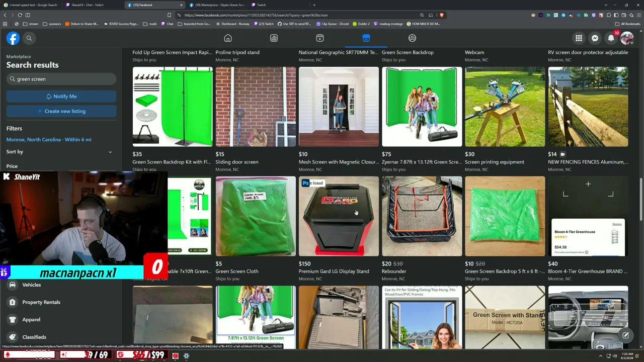Screen dimensions: 644x362
Task: Open the $5 Green Screen Cloth listing
Action: click(x=256, y=229)
